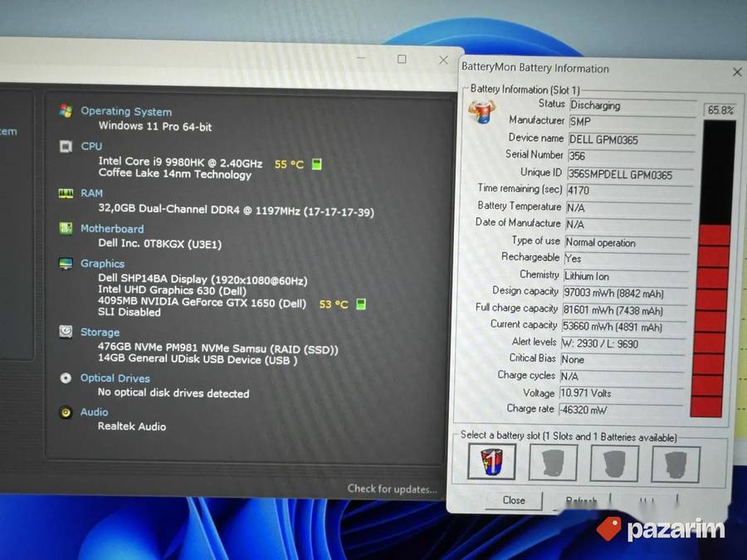Image resolution: width=747 pixels, height=560 pixels.
Task: Click the Device name field DELL GPM0365
Action: pyautogui.click(x=632, y=140)
